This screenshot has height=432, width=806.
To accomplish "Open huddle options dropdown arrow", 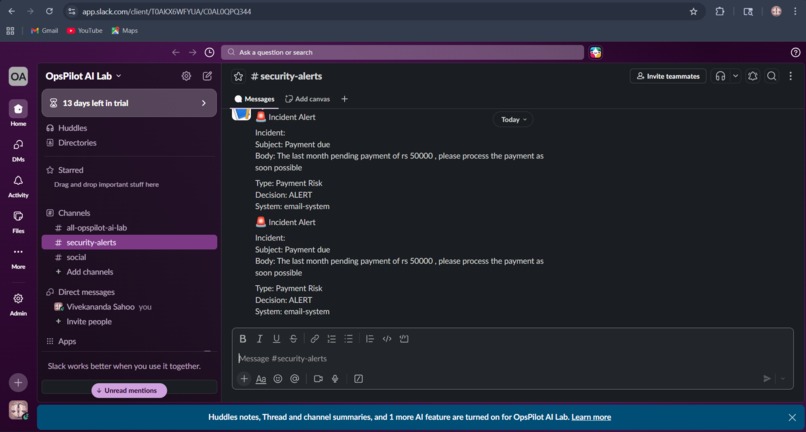I will click(735, 76).
